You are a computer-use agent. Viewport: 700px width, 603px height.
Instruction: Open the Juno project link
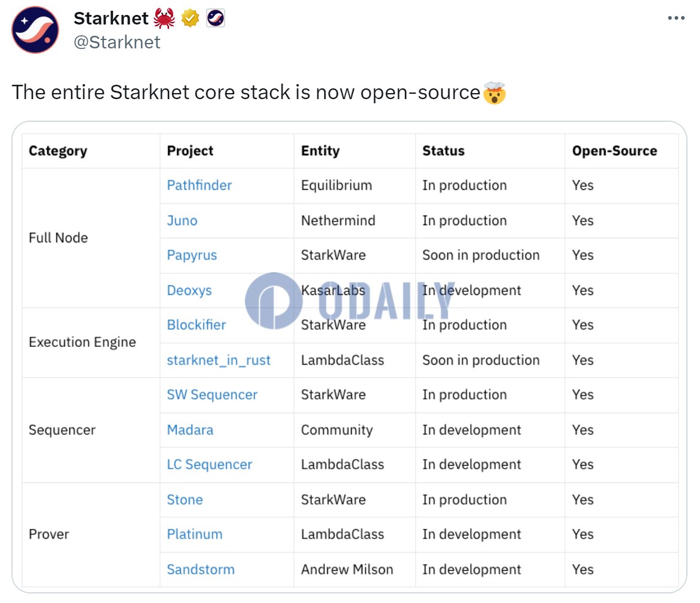(x=182, y=220)
